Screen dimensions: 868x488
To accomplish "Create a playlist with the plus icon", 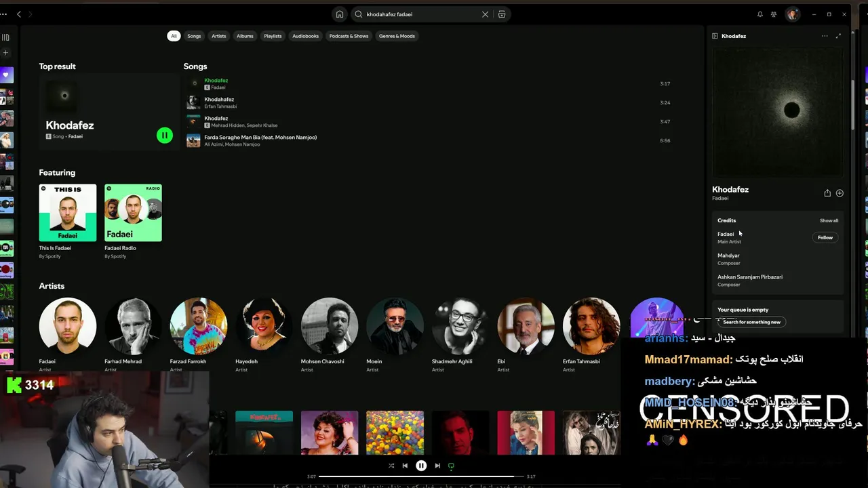I will coord(5,53).
